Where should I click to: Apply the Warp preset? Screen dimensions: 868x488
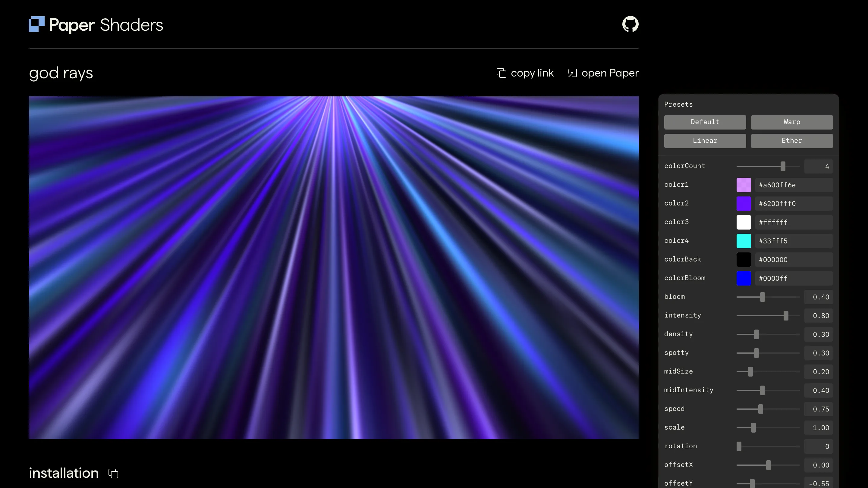(x=792, y=122)
